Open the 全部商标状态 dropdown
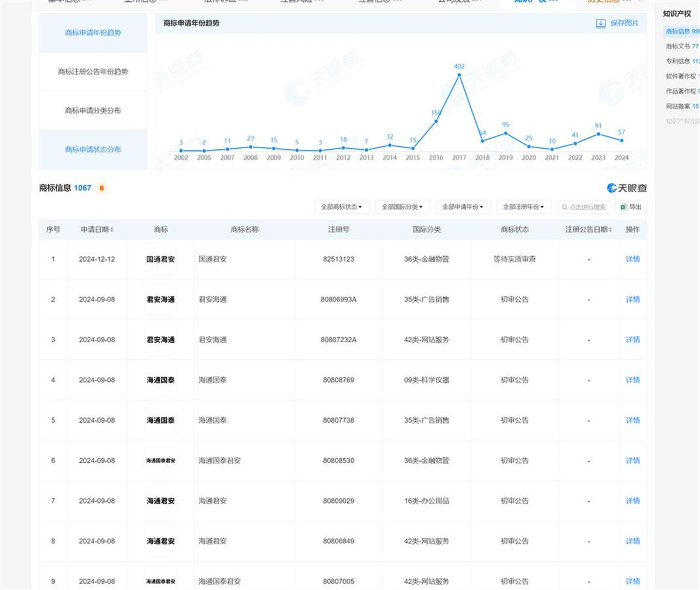This screenshot has width=700, height=590. tap(341, 207)
